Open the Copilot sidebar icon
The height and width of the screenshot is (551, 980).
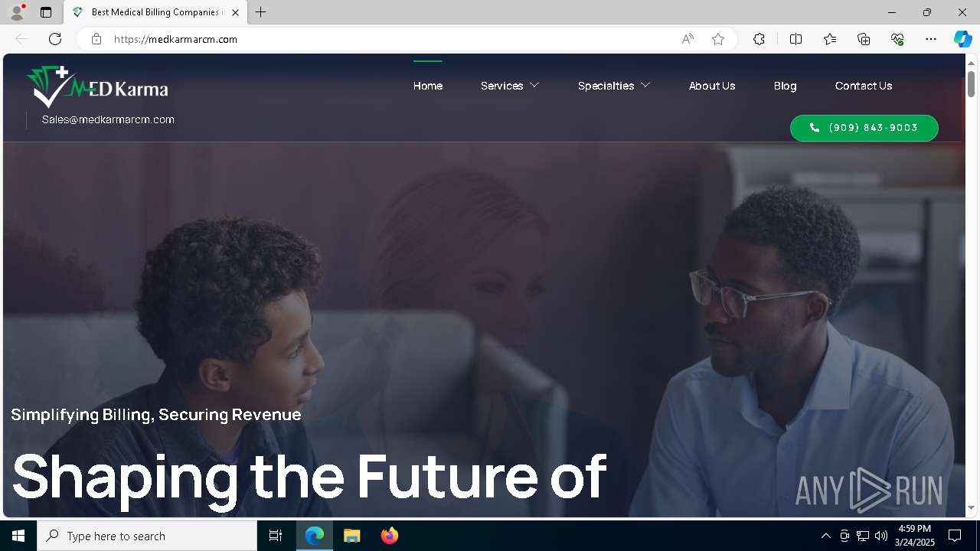pos(962,39)
